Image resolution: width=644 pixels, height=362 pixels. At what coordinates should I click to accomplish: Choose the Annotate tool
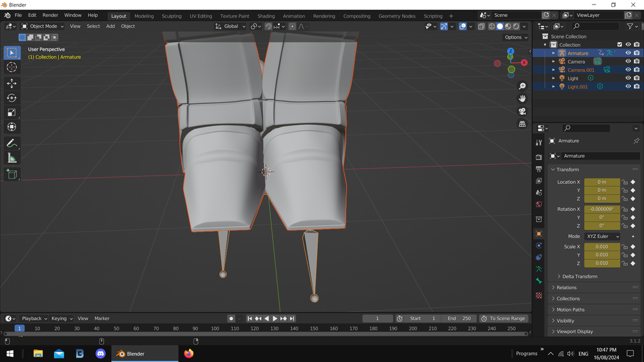pos(12,143)
